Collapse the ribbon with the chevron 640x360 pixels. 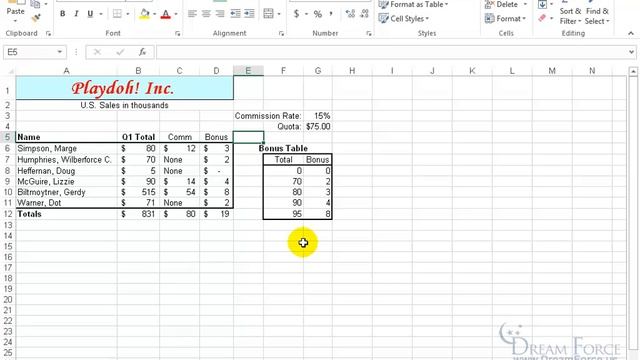point(631,33)
